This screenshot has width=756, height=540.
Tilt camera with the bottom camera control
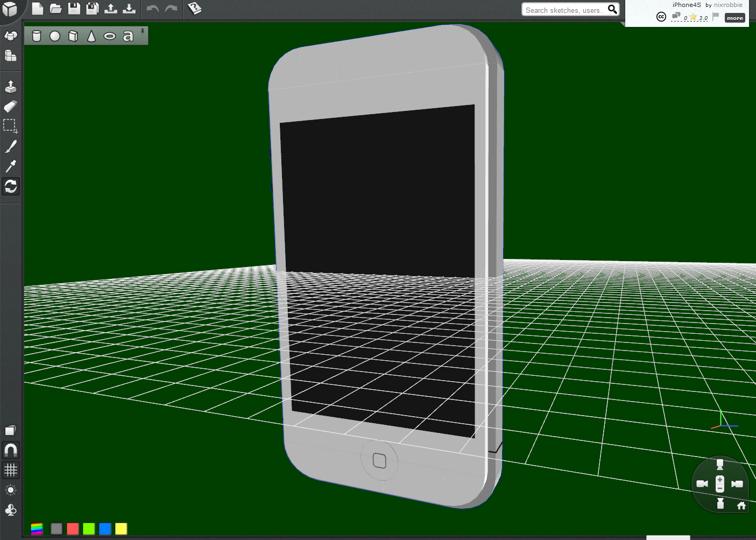tap(720, 503)
